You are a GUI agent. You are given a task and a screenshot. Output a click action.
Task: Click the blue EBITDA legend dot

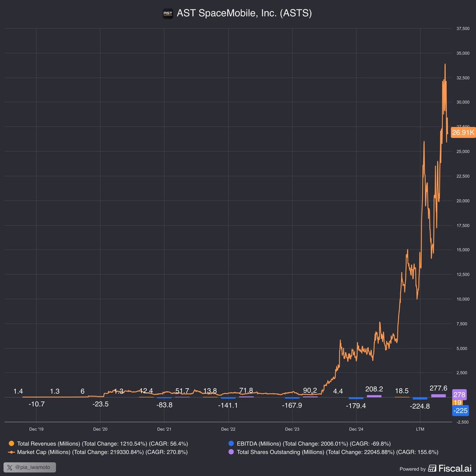pyautogui.click(x=231, y=443)
